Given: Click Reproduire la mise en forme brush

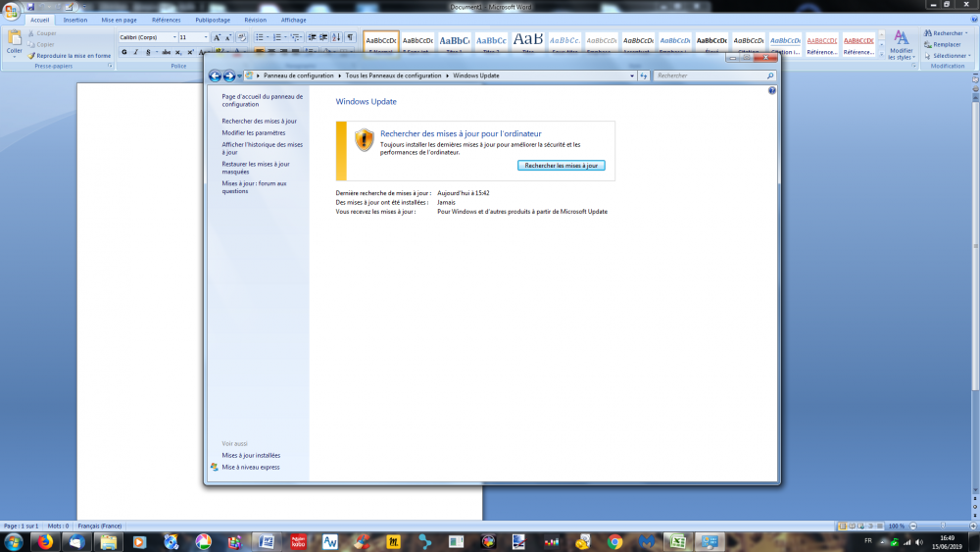Looking at the screenshot, I should (x=69, y=56).
